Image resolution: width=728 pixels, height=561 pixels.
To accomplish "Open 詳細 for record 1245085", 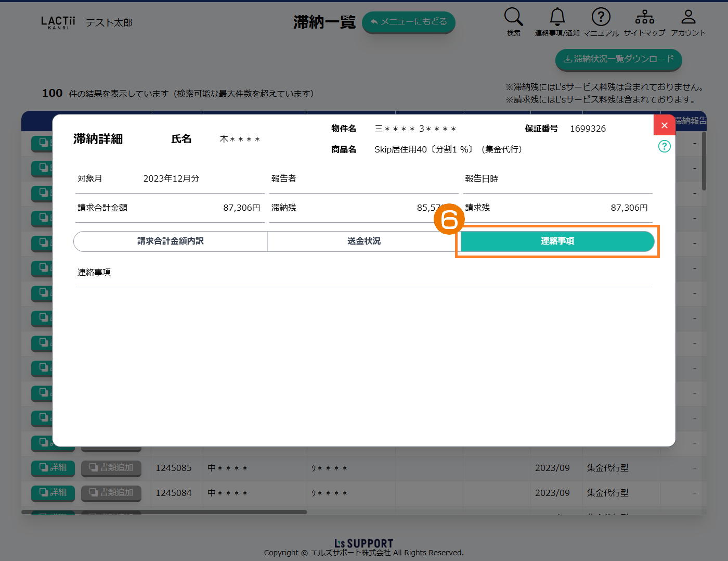I will (x=53, y=468).
